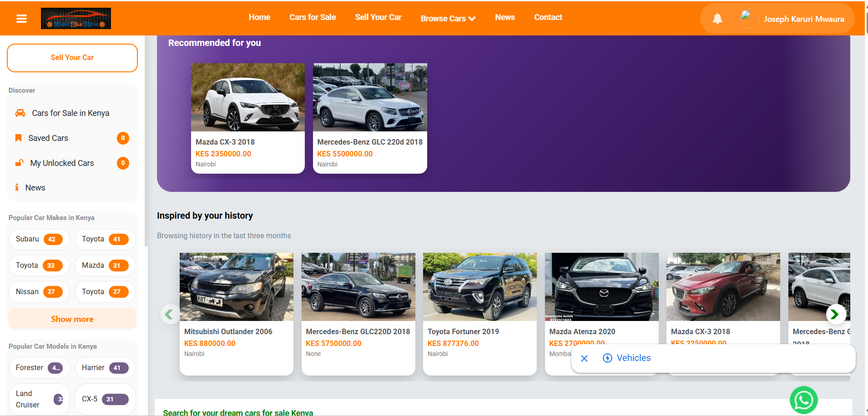Click the Saved Cars count badge
Screen dimensions: 868x416
(x=123, y=138)
